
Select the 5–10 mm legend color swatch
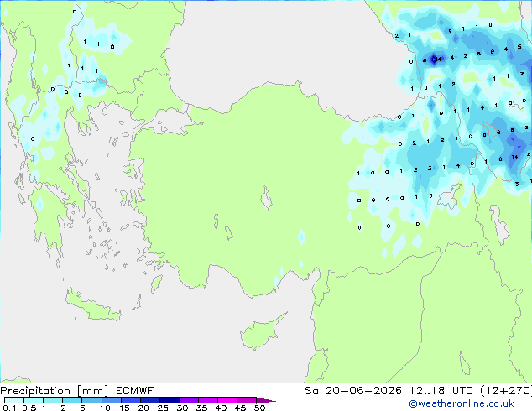[91, 400]
